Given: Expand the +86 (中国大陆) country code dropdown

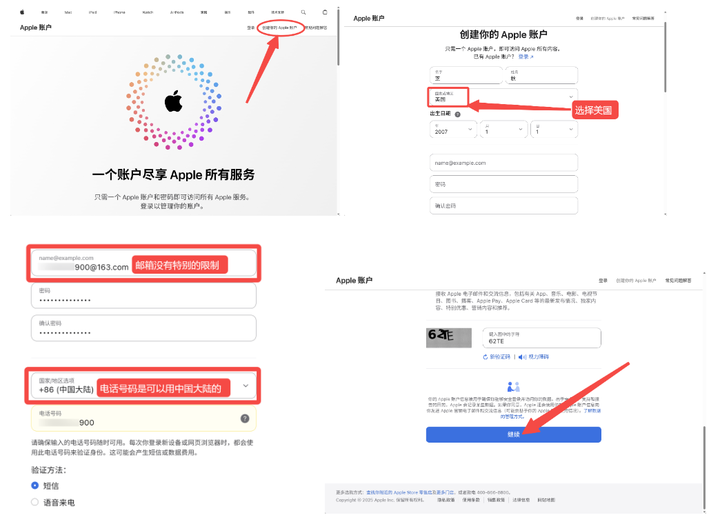Looking at the screenshot, I should click(x=144, y=386).
